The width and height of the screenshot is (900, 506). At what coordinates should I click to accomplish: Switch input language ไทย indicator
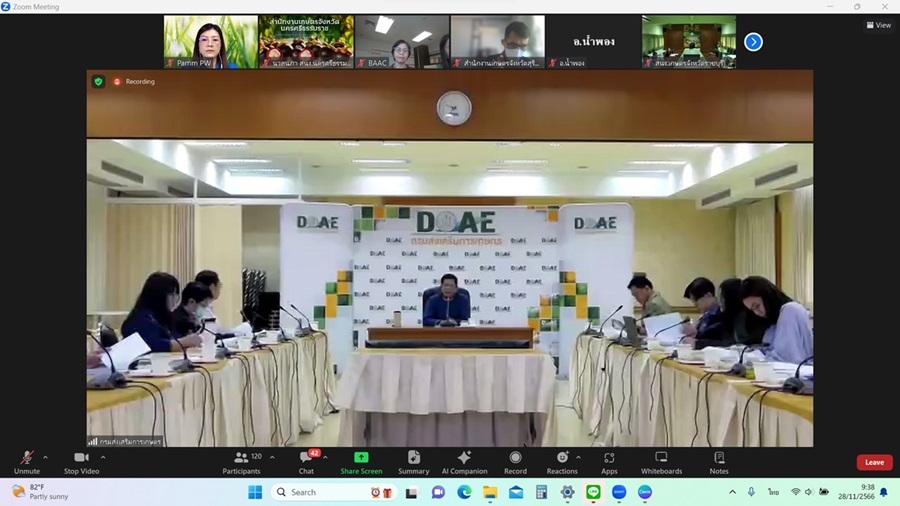pyautogui.click(x=773, y=492)
